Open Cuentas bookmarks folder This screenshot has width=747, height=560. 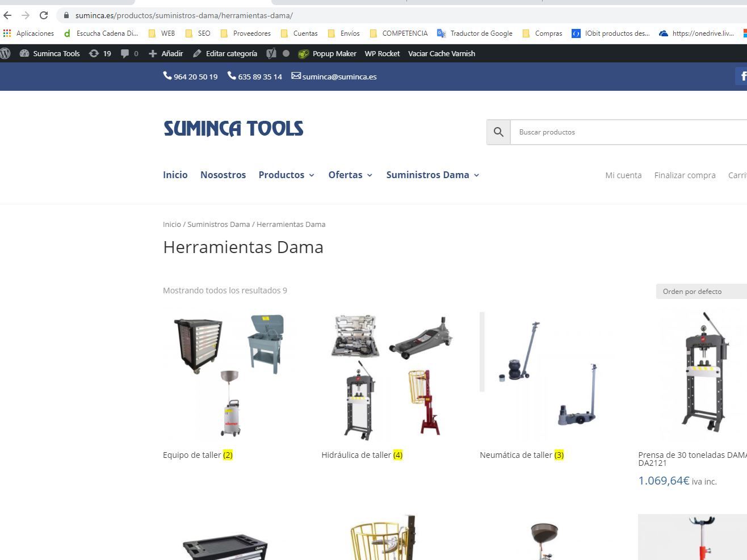click(x=299, y=33)
